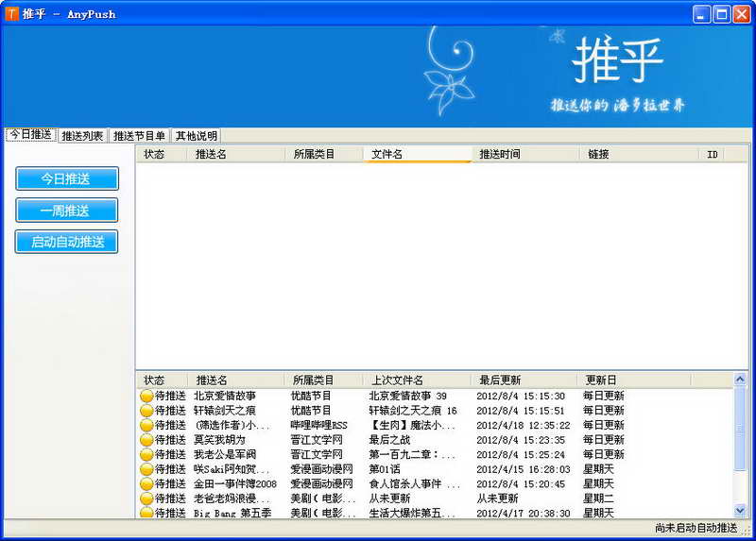Screen dimensions: 756x541
Task: Click file name 轩辕剑之天之痕 16
Action: [413, 411]
